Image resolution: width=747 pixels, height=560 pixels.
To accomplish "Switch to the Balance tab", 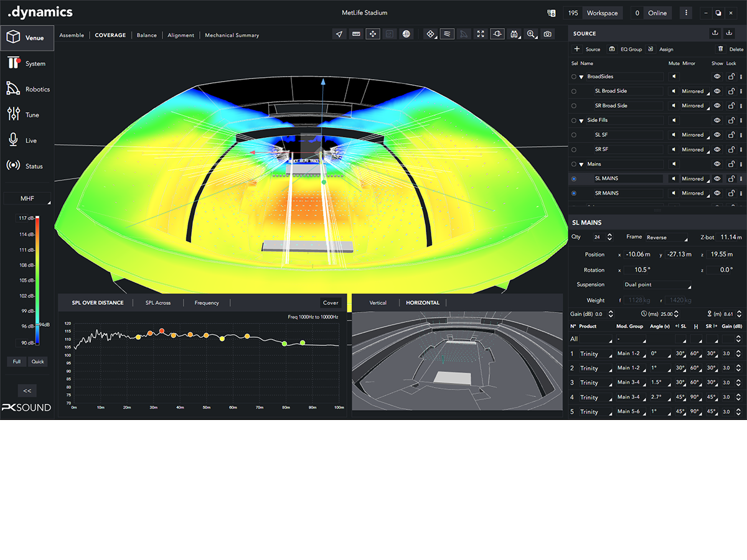I will [147, 35].
